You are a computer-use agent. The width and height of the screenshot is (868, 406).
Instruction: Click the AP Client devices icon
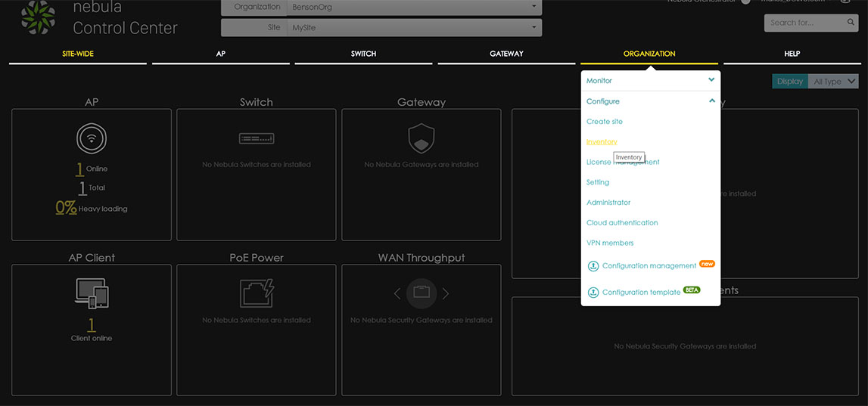pos(92,293)
